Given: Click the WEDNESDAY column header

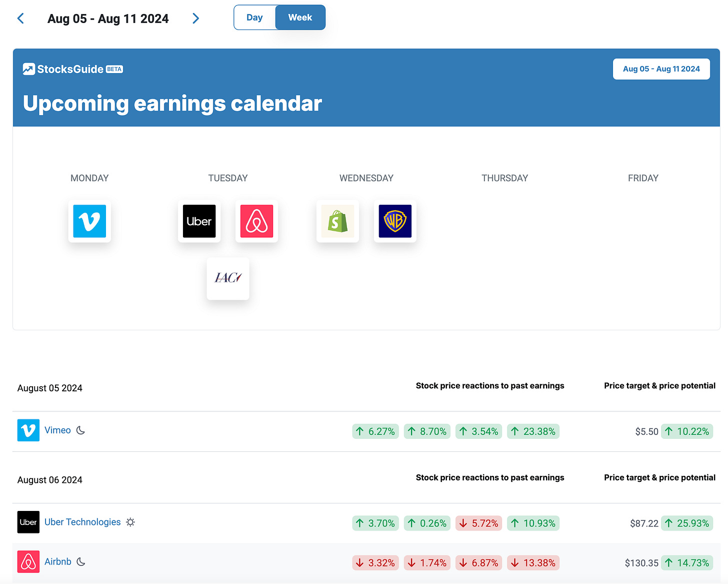Looking at the screenshot, I should coord(366,178).
